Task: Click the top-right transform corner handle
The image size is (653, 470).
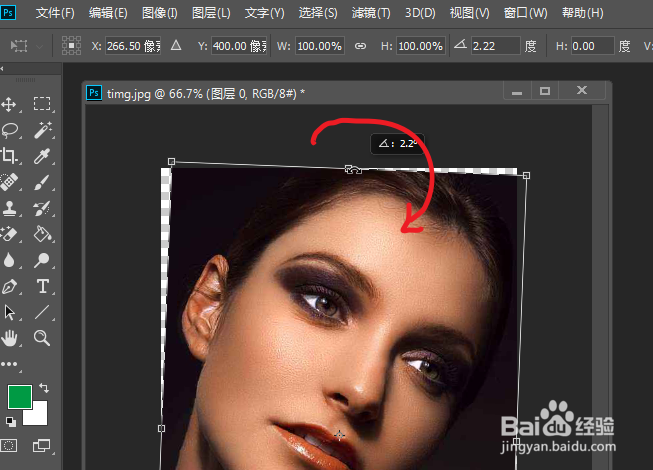Action: (x=526, y=176)
